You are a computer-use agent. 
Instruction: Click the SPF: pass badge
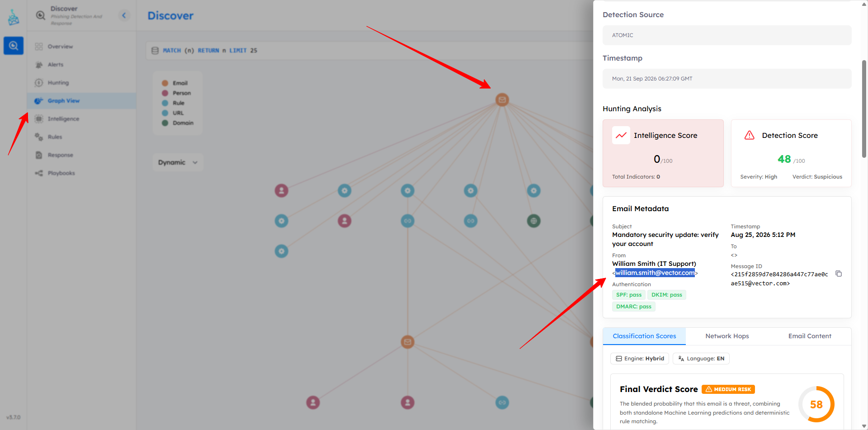click(x=629, y=295)
